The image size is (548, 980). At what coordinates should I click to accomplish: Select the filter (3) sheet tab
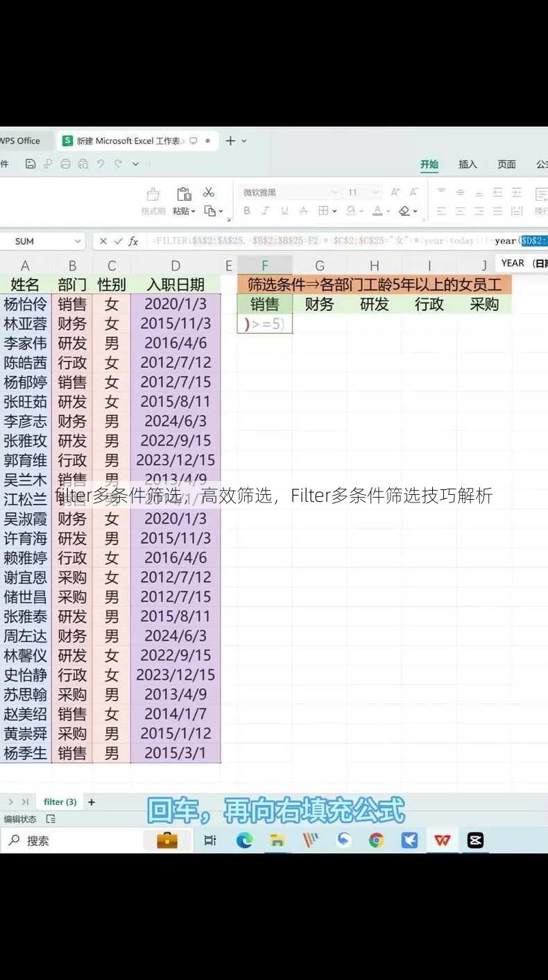(60, 802)
